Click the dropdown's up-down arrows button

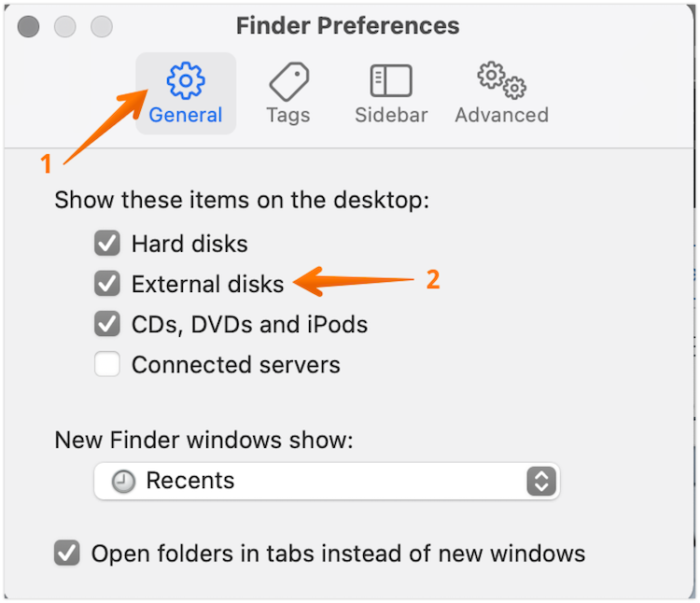[541, 482]
